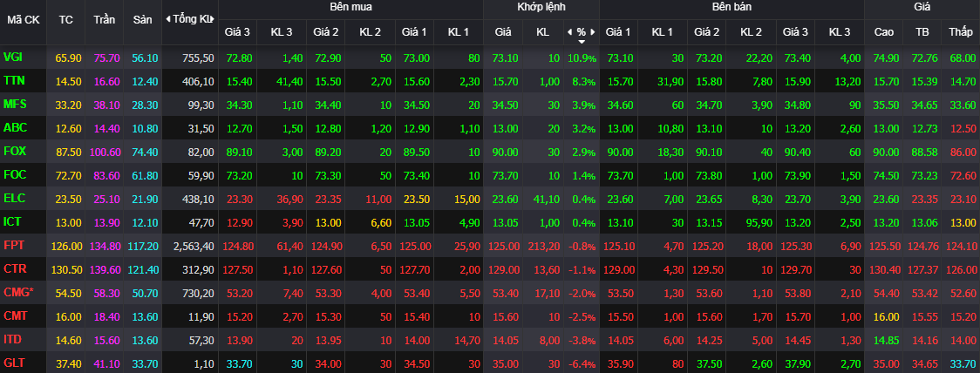Click the Sàn column header
The image size is (980, 373).
point(142,19)
